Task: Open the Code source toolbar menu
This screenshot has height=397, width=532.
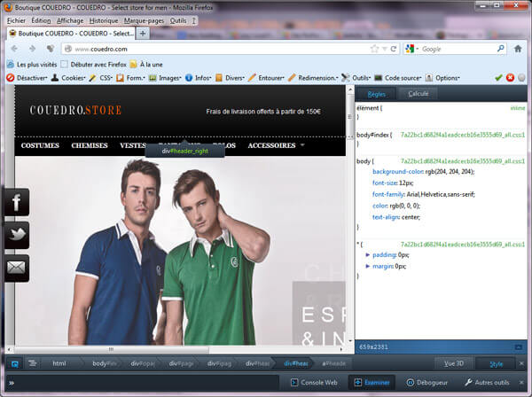Action: click(398, 78)
